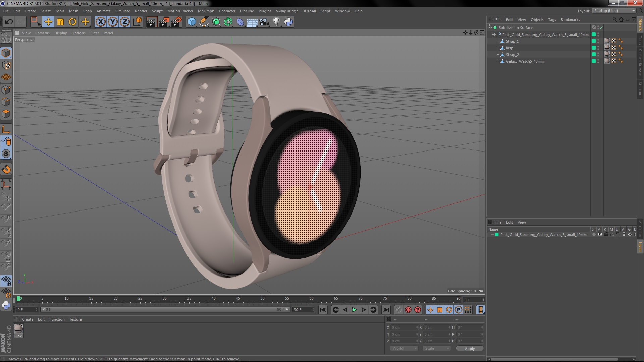Activate the Move tool in top toolbar
The height and width of the screenshot is (362, 644).
coord(48,22)
